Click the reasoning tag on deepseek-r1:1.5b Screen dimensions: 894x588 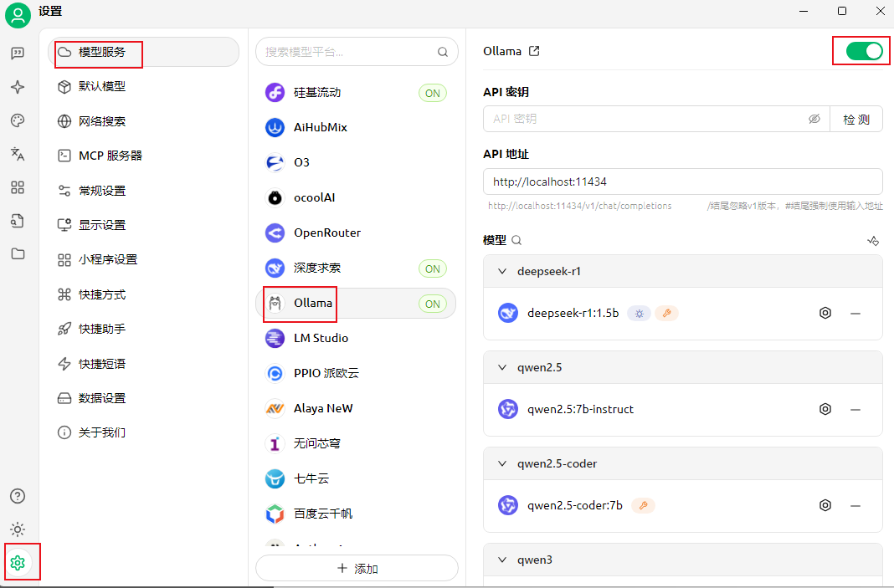click(640, 313)
